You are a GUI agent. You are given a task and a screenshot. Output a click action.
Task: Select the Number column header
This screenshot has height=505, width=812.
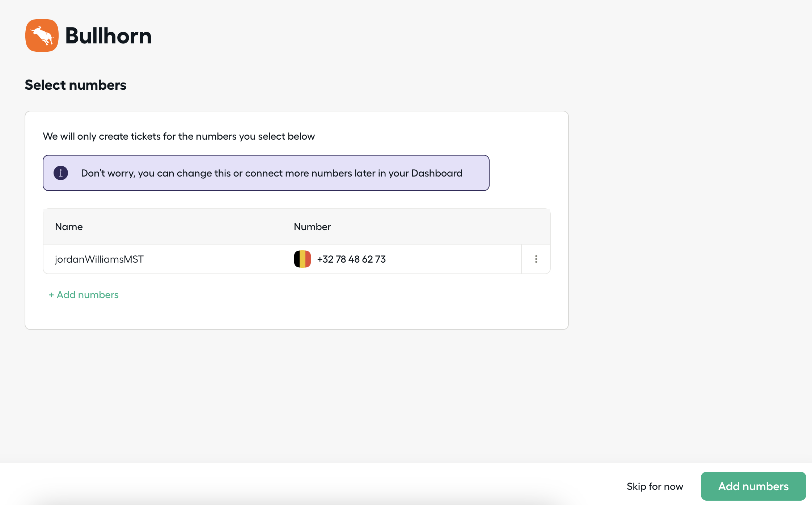312,226
